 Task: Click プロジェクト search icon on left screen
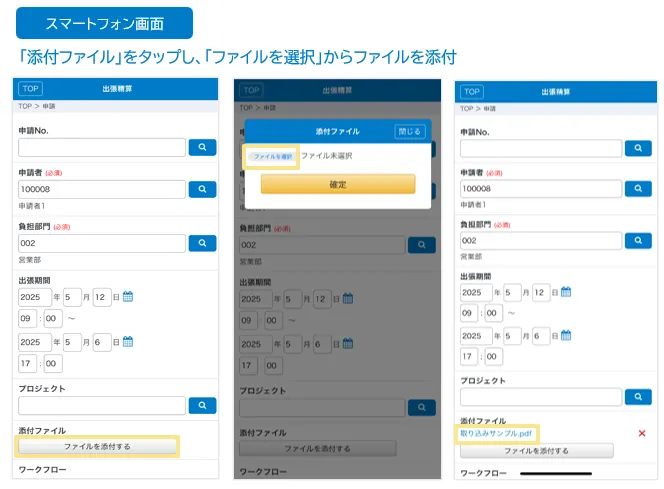tap(202, 405)
